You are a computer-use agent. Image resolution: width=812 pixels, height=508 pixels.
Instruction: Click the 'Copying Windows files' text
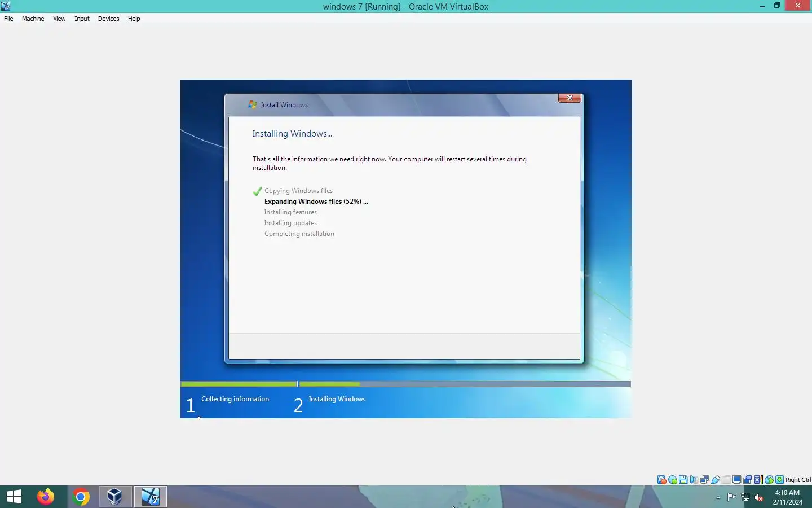coord(298,191)
